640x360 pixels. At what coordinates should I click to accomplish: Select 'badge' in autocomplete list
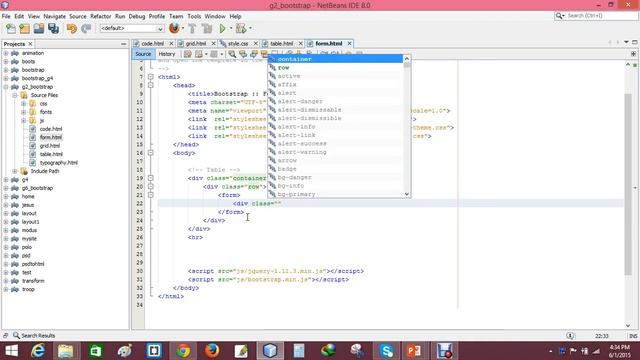coord(335,169)
